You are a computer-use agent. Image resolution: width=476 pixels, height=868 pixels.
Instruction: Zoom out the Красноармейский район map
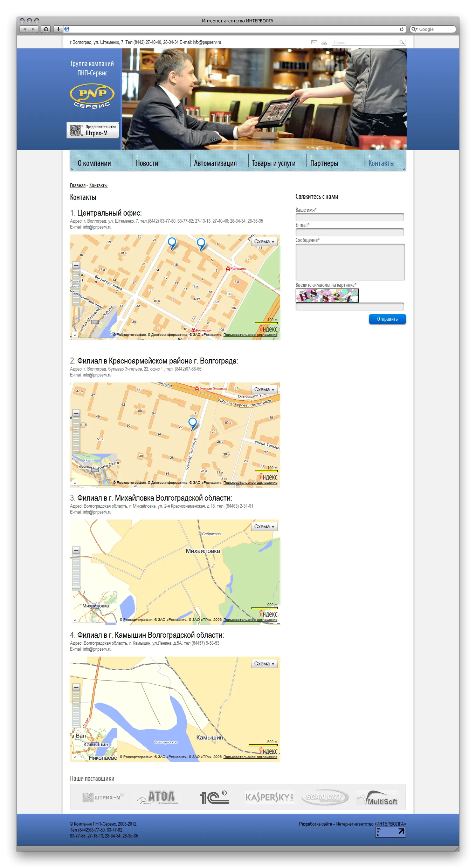point(76,413)
